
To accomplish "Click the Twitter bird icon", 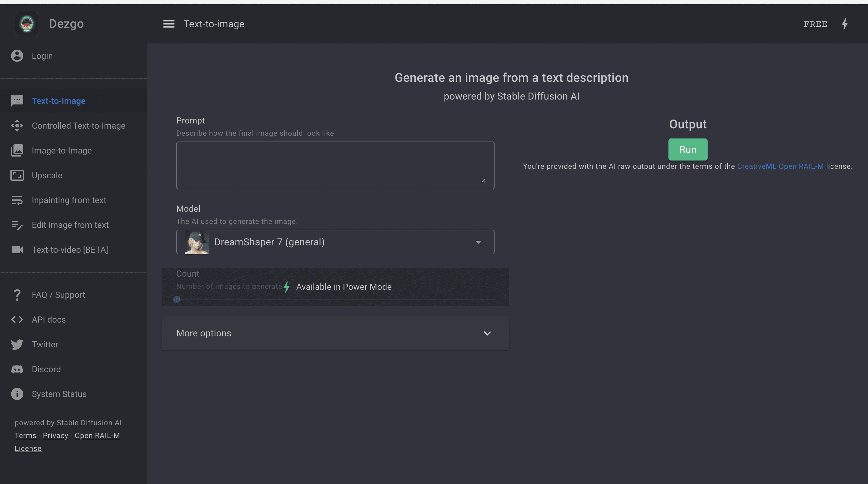I will tap(17, 344).
